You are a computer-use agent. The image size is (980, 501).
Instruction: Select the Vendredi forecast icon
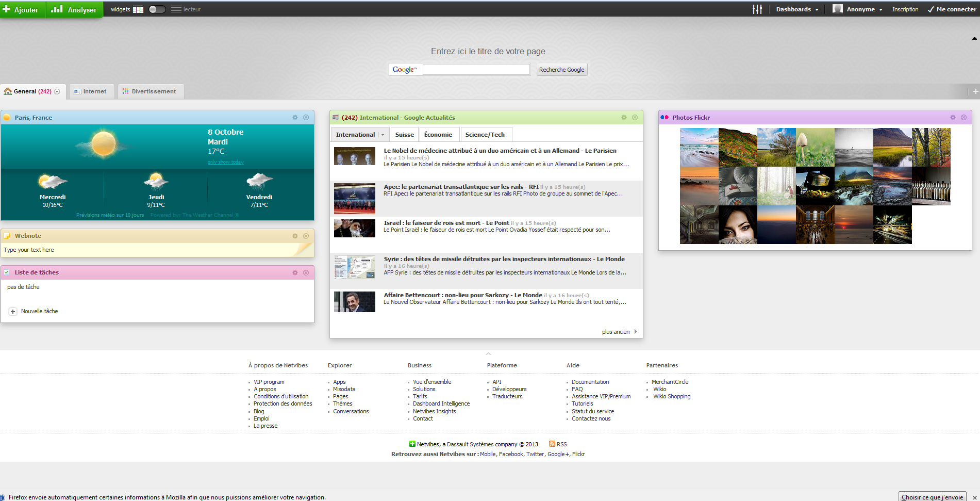[x=259, y=181]
